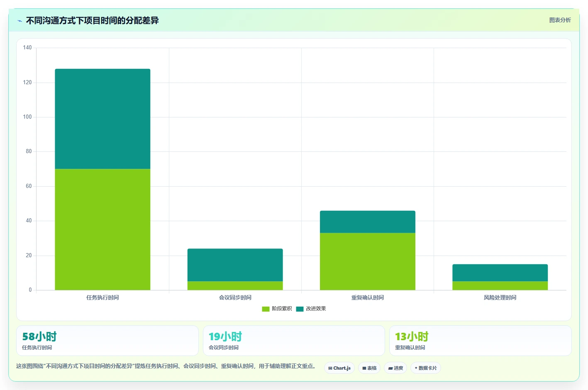This screenshot has height=390, width=588.
Task: Click the 任务执行时间 x-axis label
Action: (102, 297)
